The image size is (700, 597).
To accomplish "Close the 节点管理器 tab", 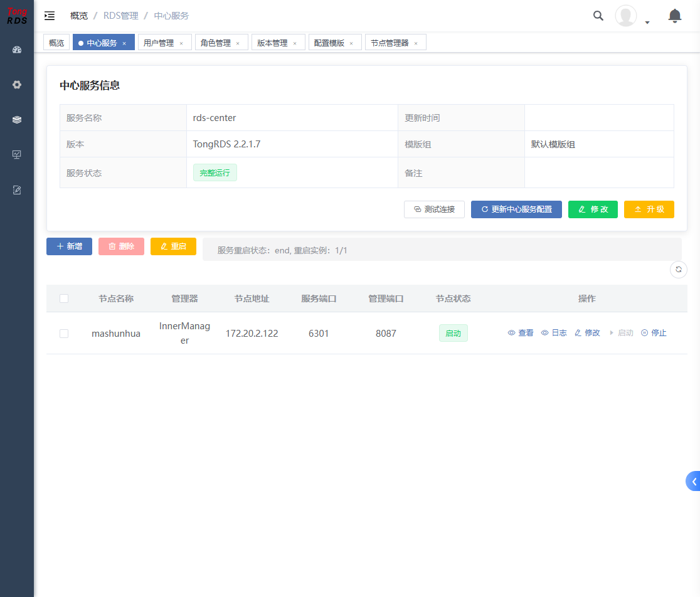I will pyautogui.click(x=416, y=43).
